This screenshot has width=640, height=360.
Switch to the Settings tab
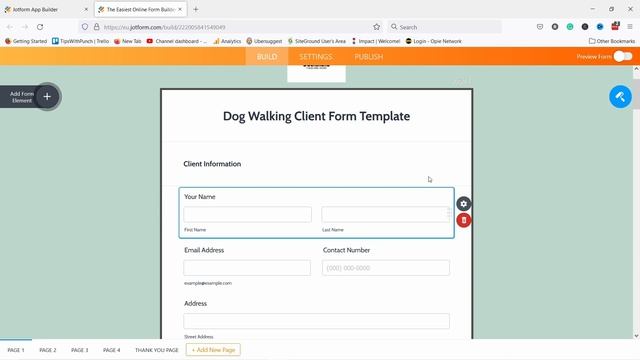[x=316, y=57]
